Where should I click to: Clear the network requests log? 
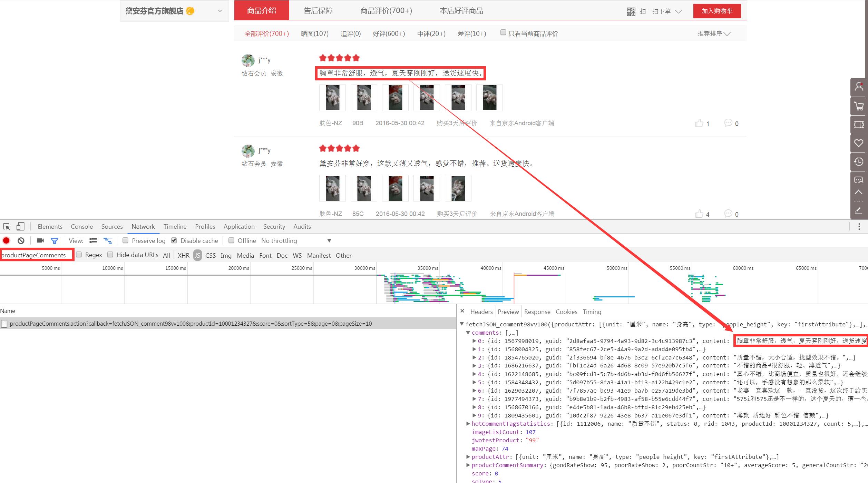coord(21,240)
